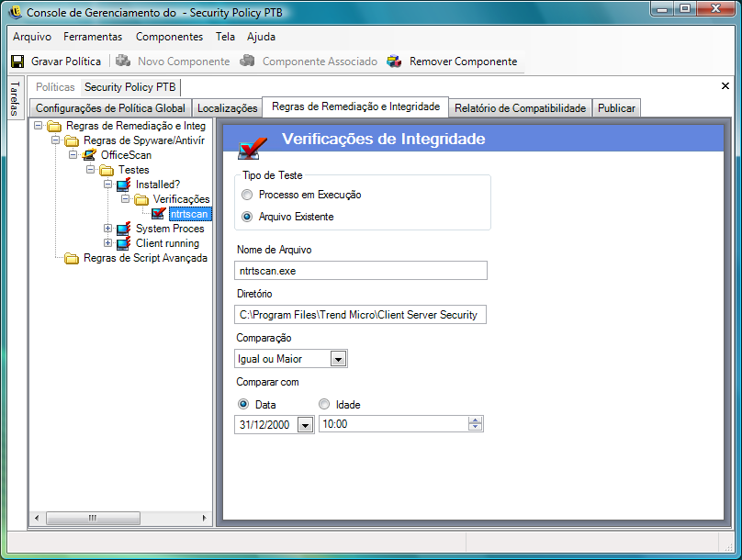Viewport: 742px width, 560px height.
Task: Select the Idade compare option
Action: click(x=324, y=404)
